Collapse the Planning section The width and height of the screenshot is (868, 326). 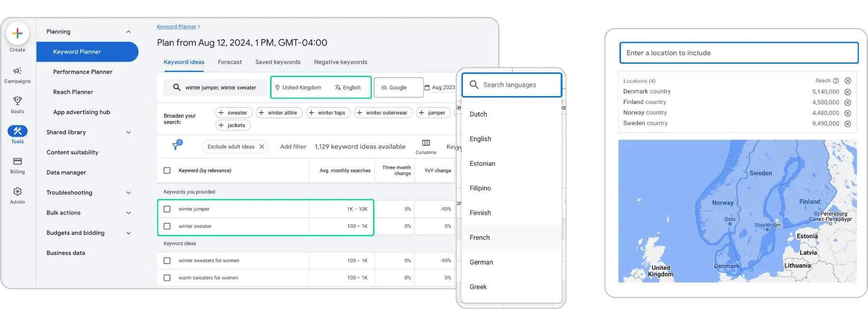coord(128,32)
